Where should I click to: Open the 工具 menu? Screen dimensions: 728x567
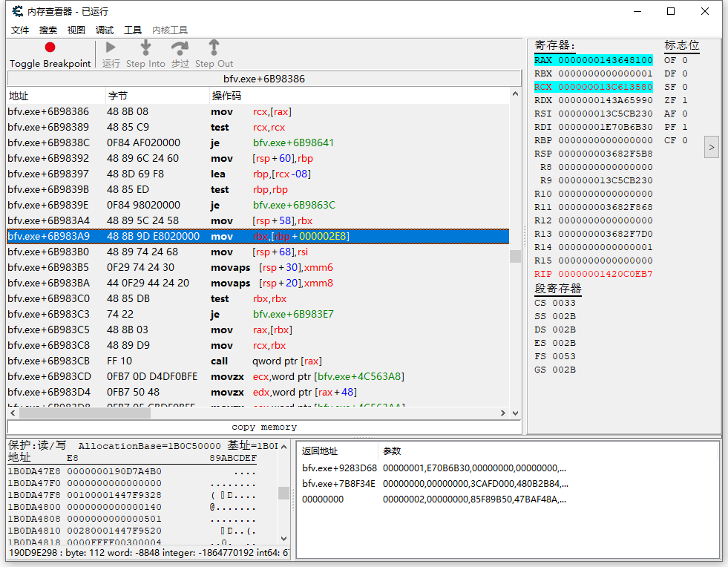point(133,30)
